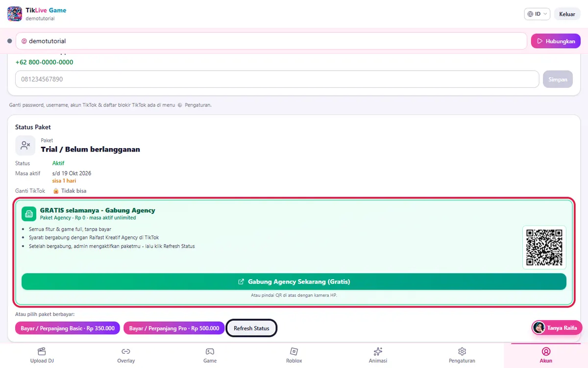Click the GRATIS selamanya - Gabung Agency title
Viewport: 588px width, 368px height.
coord(98,210)
